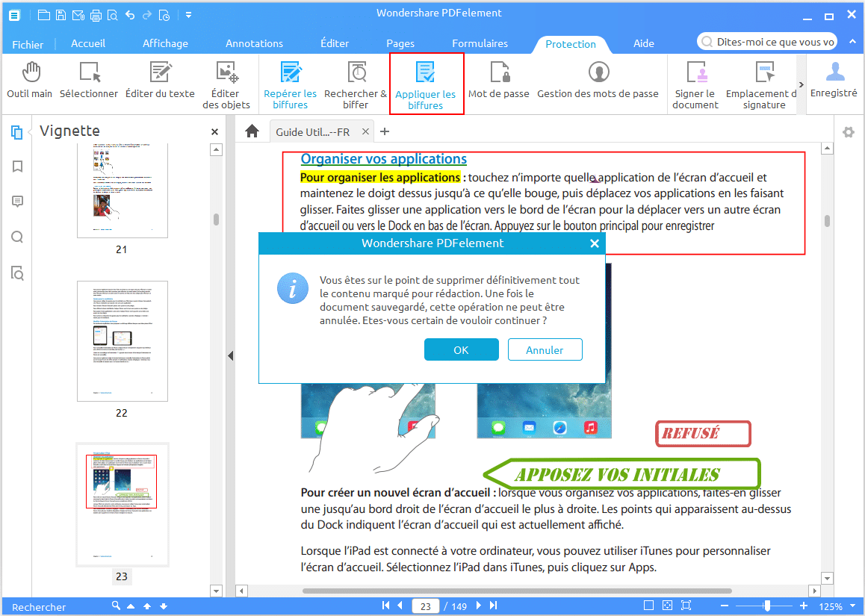Switch to Éditer tab
Image resolution: width=865 pixels, height=616 pixels.
coord(335,43)
